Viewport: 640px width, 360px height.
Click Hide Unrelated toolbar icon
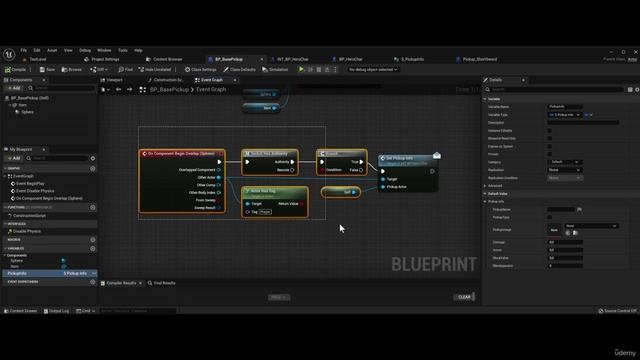coord(155,69)
